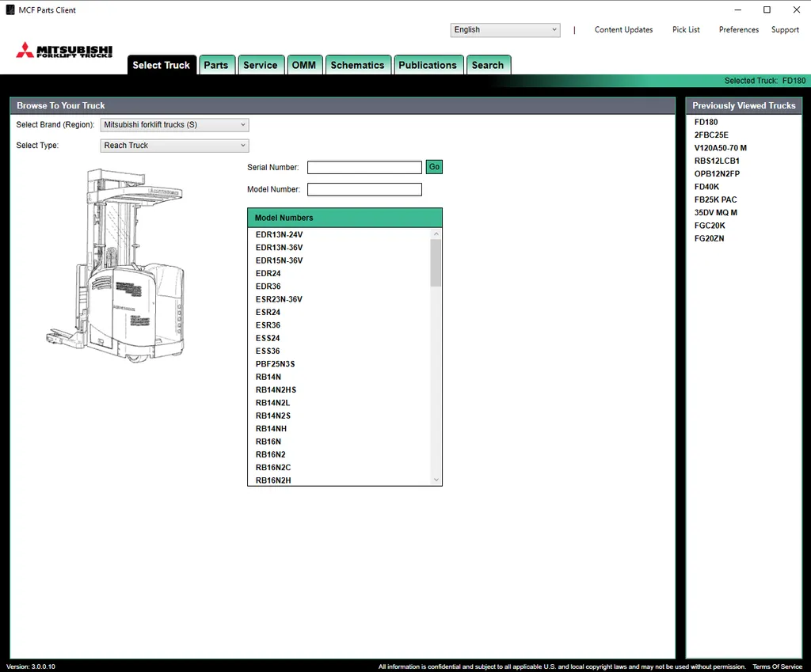This screenshot has height=672, width=811.
Task: Select model RB16N2
Action: (x=271, y=454)
